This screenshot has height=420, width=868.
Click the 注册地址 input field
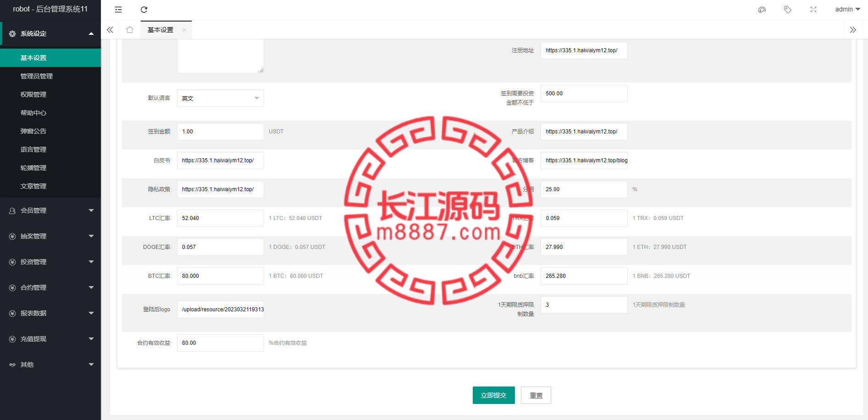(x=584, y=50)
